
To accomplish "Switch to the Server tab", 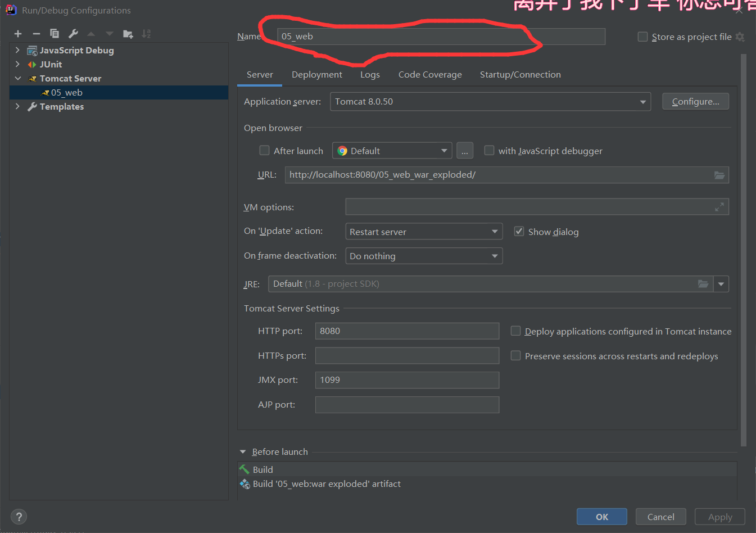I will pyautogui.click(x=260, y=75).
